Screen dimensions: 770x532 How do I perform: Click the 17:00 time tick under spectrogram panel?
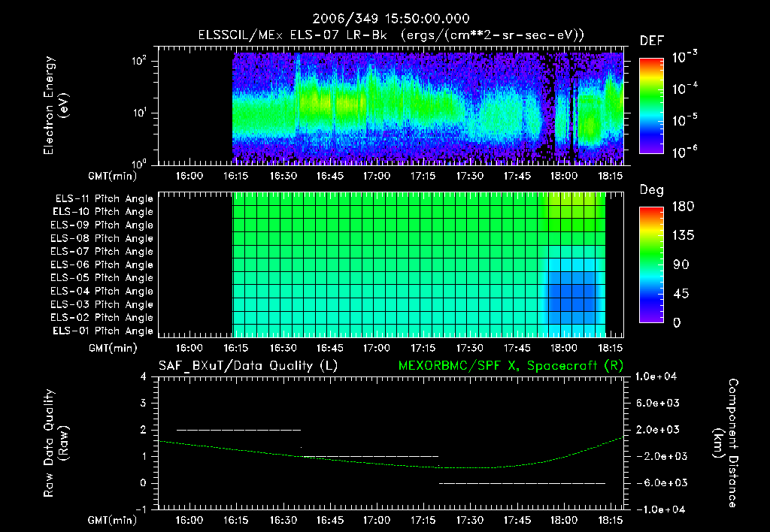pyautogui.click(x=376, y=176)
